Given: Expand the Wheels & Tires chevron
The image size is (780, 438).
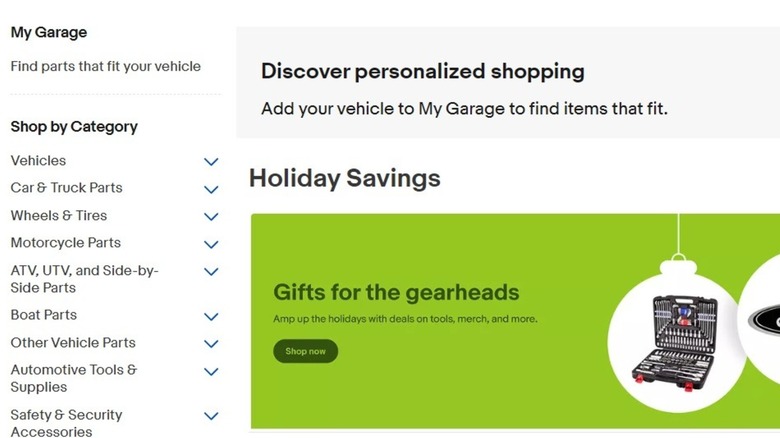Looking at the screenshot, I should point(211,216).
